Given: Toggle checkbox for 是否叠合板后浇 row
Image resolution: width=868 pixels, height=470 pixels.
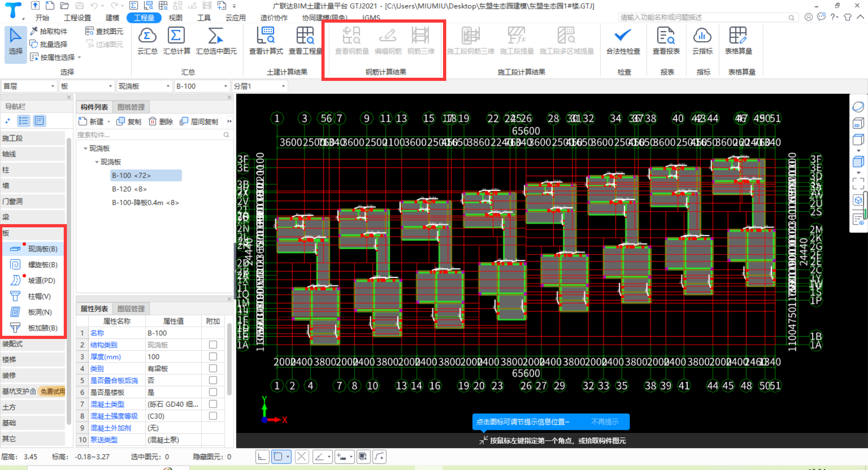Looking at the screenshot, I should point(213,380).
